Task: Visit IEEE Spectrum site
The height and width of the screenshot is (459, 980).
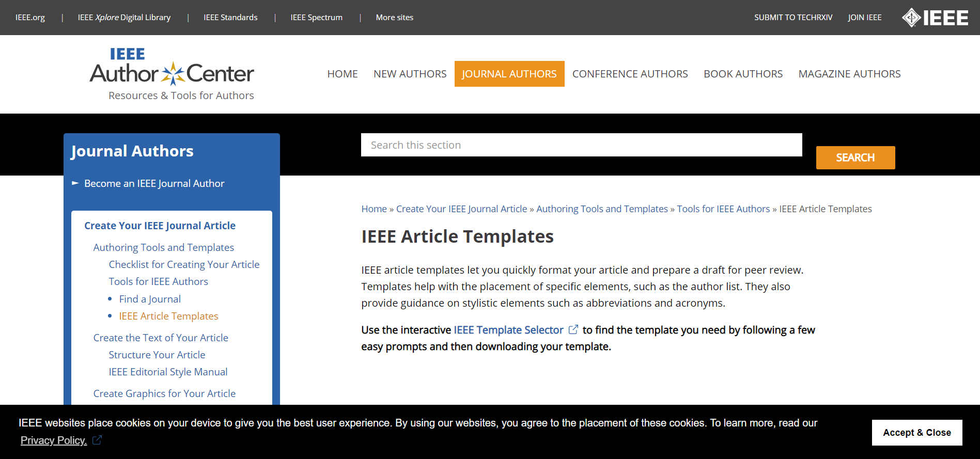Action: tap(316, 18)
